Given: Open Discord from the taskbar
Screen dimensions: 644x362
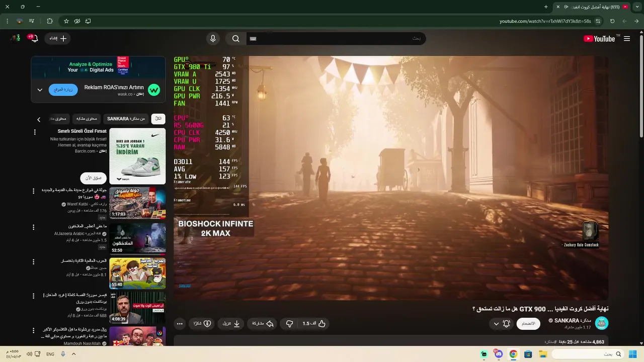Looking at the screenshot, I should [499, 354].
